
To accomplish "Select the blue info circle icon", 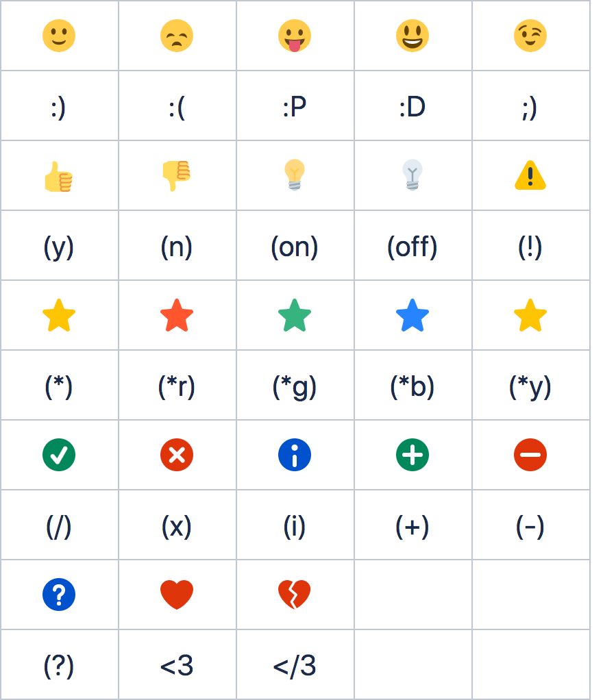I will click(x=295, y=455).
